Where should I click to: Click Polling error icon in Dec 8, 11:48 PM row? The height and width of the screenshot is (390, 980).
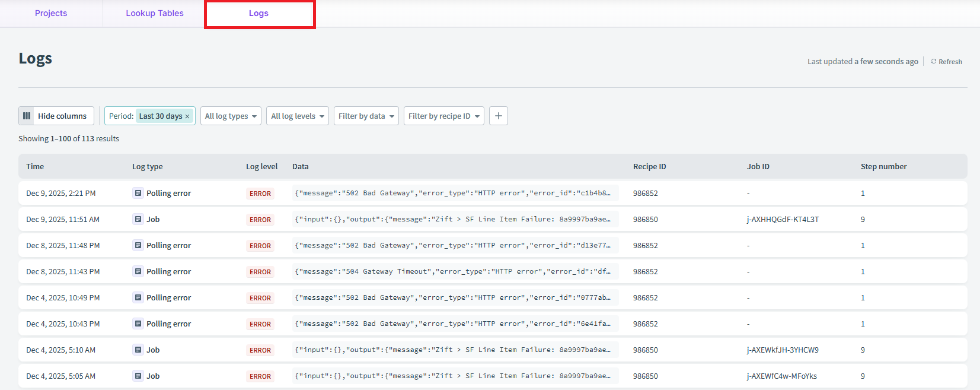pyautogui.click(x=138, y=245)
